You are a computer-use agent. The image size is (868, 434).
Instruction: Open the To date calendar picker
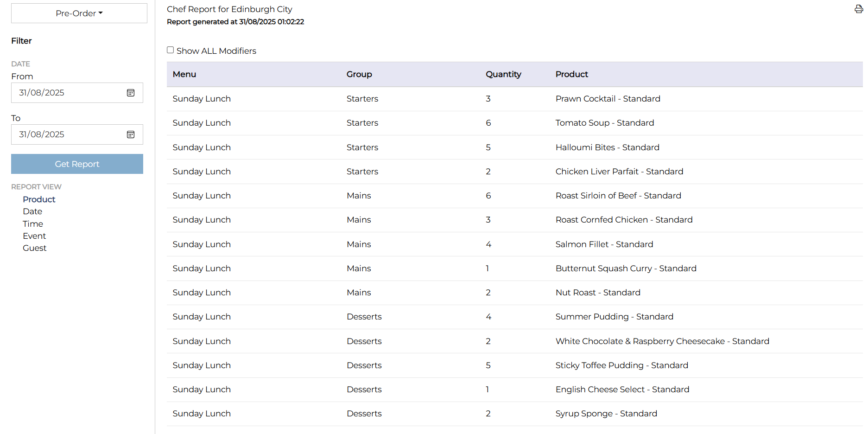pyautogui.click(x=131, y=134)
